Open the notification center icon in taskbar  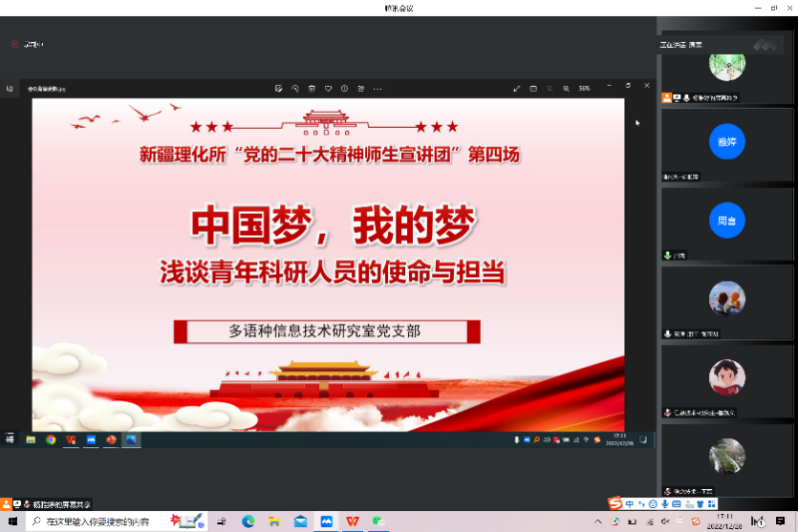pos(781,521)
